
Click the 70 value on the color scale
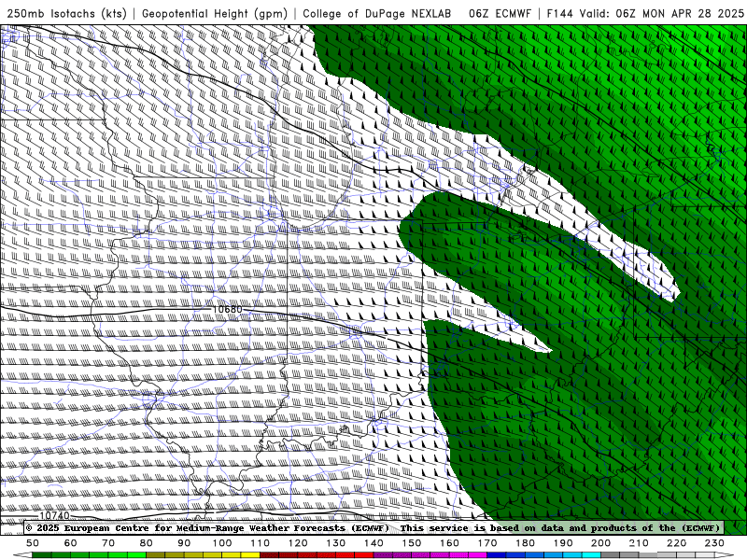(x=108, y=543)
